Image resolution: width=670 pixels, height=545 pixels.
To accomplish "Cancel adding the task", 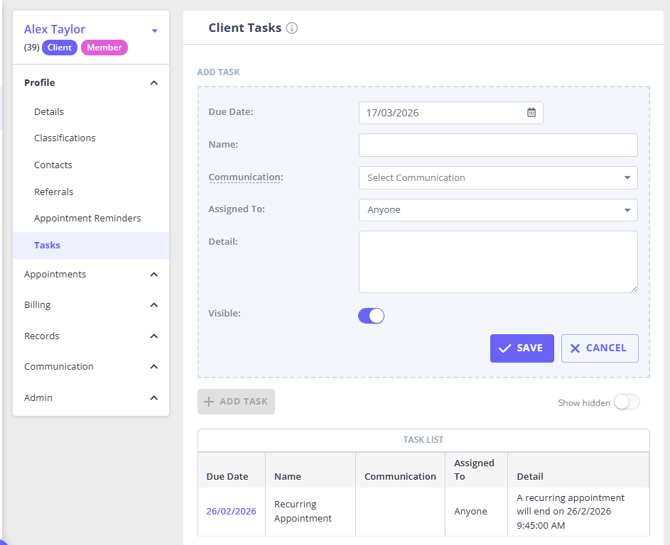I will coord(599,348).
